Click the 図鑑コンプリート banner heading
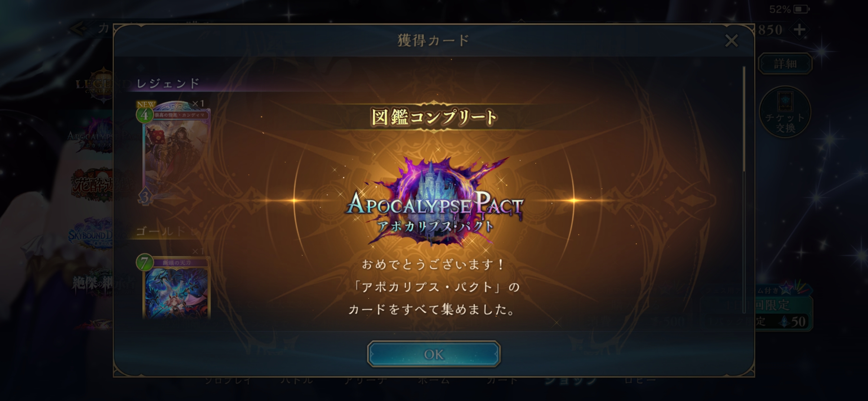 (x=434, y=117)
